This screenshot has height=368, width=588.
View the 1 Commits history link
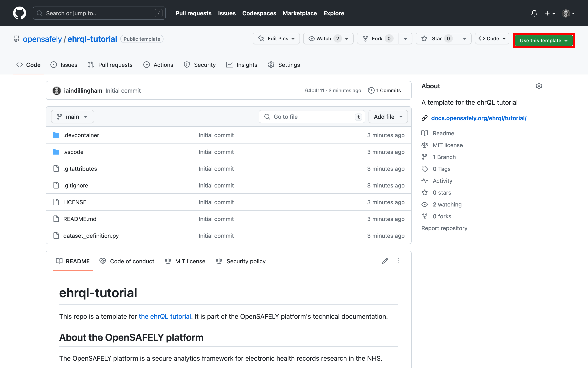384,91
